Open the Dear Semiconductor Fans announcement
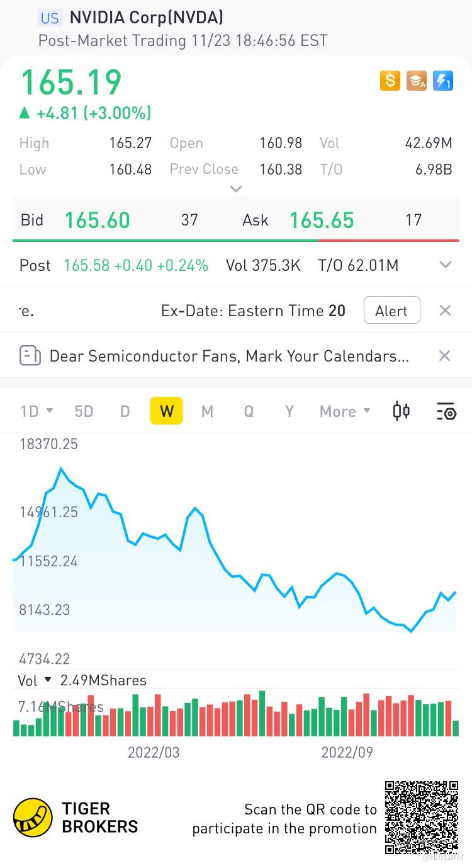472x868 pixels. [229, 356]
